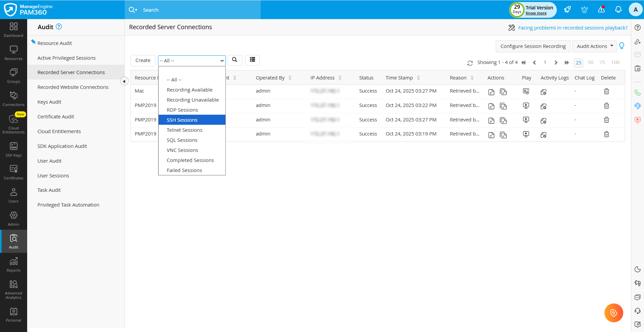Toggle dark mode moon icon

637,269
